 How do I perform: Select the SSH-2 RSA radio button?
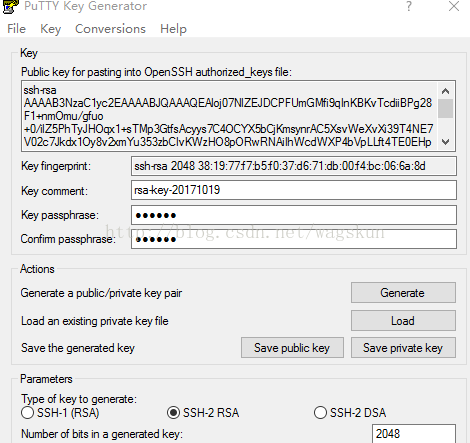click(x=173, y=413)
